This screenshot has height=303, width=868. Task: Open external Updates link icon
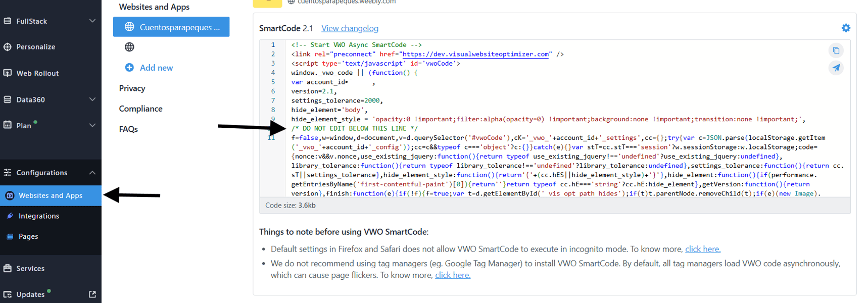pyautogui.click(x=92, y=294)
